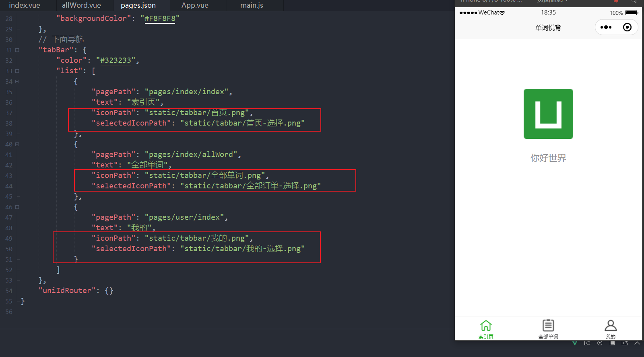
Task: Click "static/tabbar/全部单词.png" on line 43
Action: pos(205,175)
